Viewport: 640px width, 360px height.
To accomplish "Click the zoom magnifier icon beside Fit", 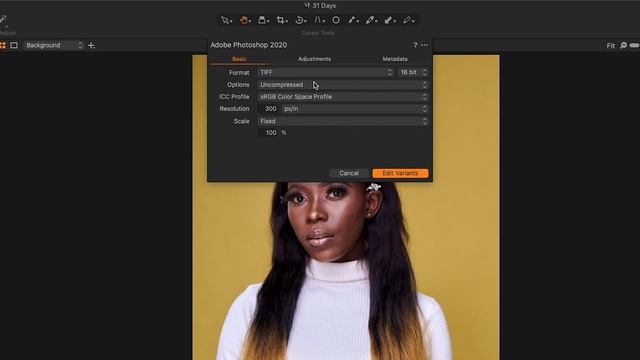I will 623,45.
